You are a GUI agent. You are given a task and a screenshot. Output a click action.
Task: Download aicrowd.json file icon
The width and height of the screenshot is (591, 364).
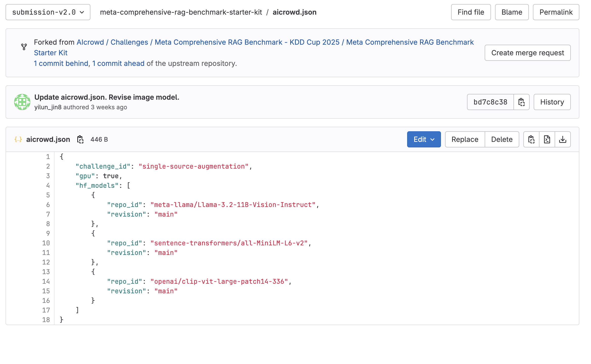click(x=563, y=139)
